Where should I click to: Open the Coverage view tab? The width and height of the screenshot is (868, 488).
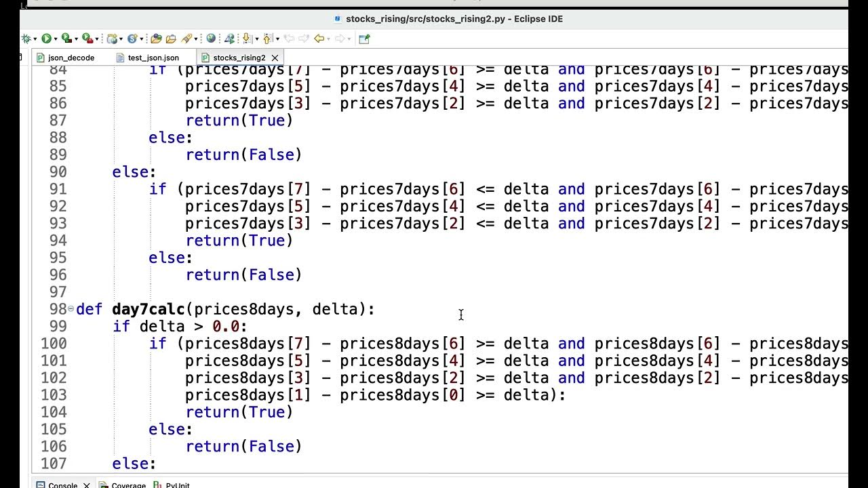[122, 485]
